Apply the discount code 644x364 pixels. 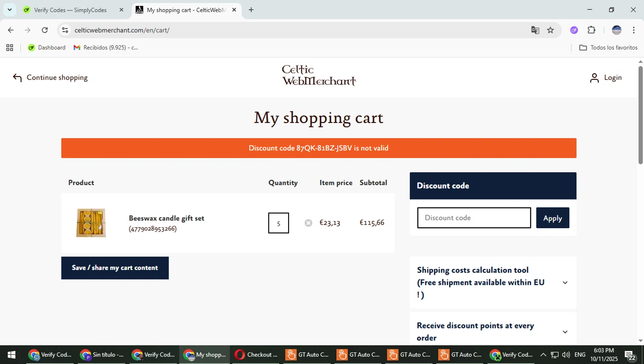point(553,218)
